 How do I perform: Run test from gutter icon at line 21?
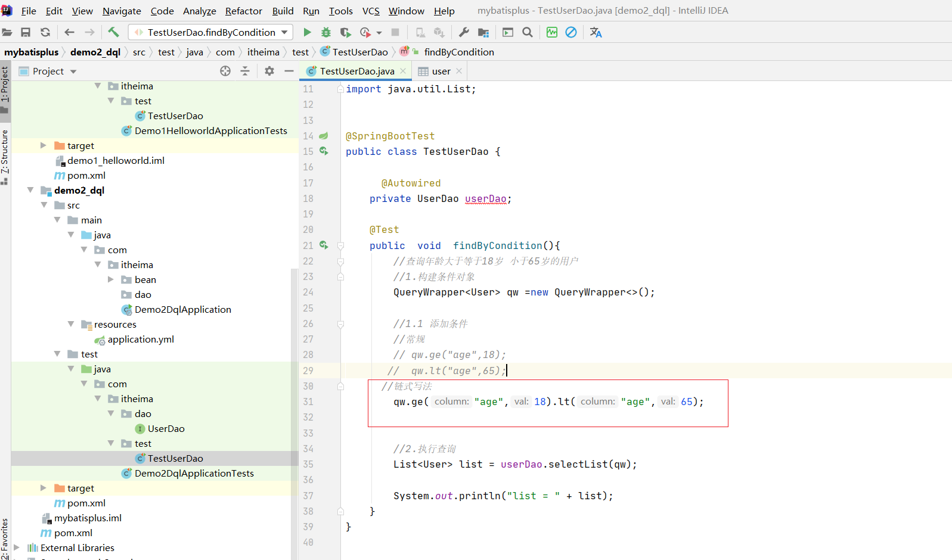coord(324,245)
